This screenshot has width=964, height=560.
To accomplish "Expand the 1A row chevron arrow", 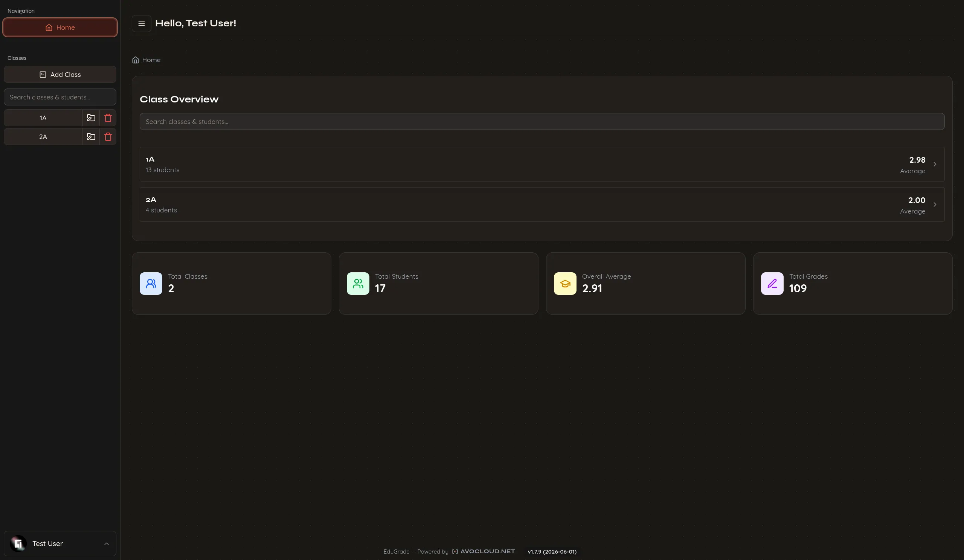I will (935, 164).
